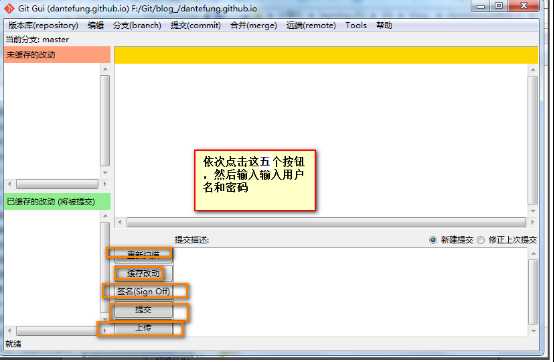Screen dimensions: 554x362
Task: Click the 提交 commit button
Action: tap(143, 310)
